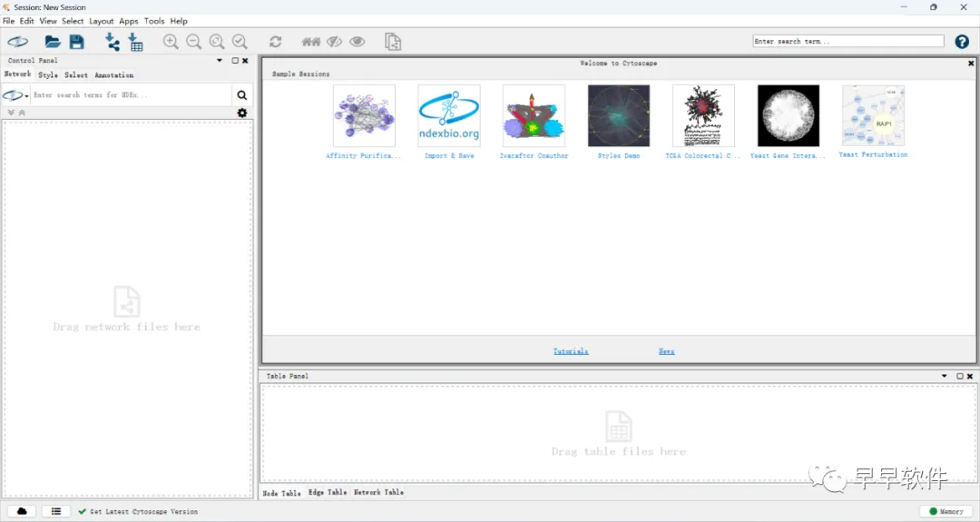
Task: Show all nodes and edges eye icon
Action: [358, 42]
